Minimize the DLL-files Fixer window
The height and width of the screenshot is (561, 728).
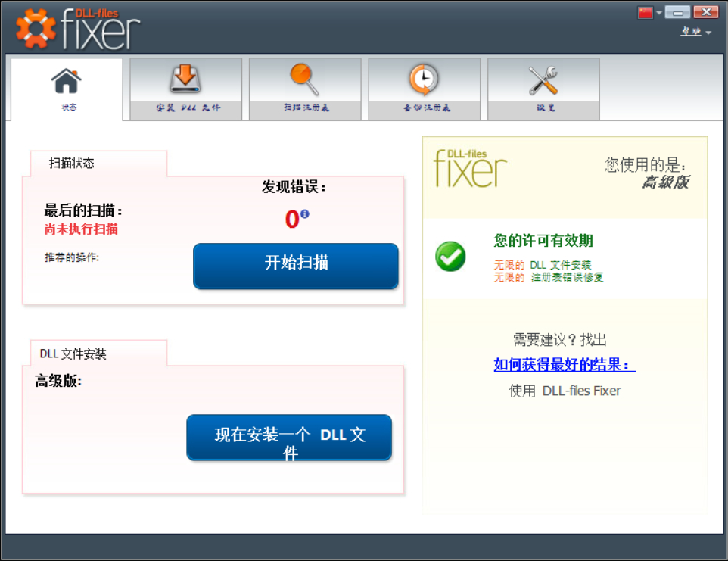(x=677, y=12)
